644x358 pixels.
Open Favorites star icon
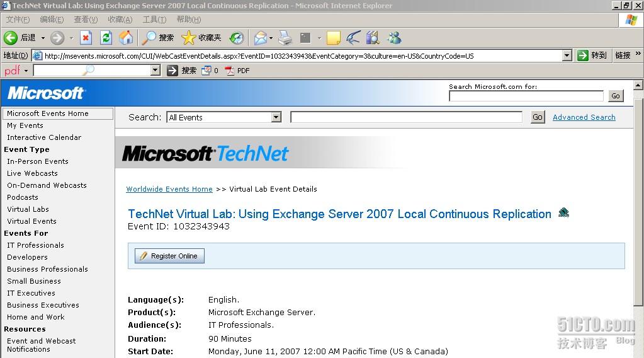coord(188,38)
